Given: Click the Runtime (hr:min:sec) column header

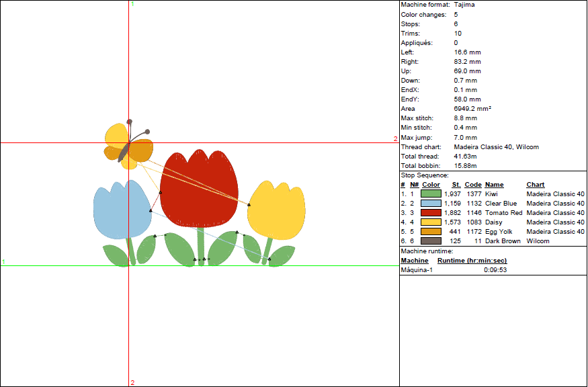Looking at the screenshot, I should coord(472,261).
